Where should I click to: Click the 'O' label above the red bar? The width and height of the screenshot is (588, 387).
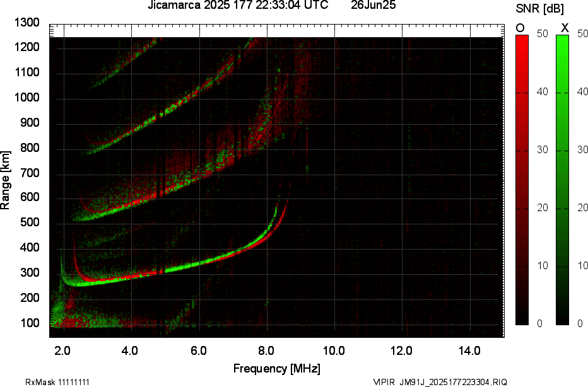pyautogui.click(x=520, y=28)
